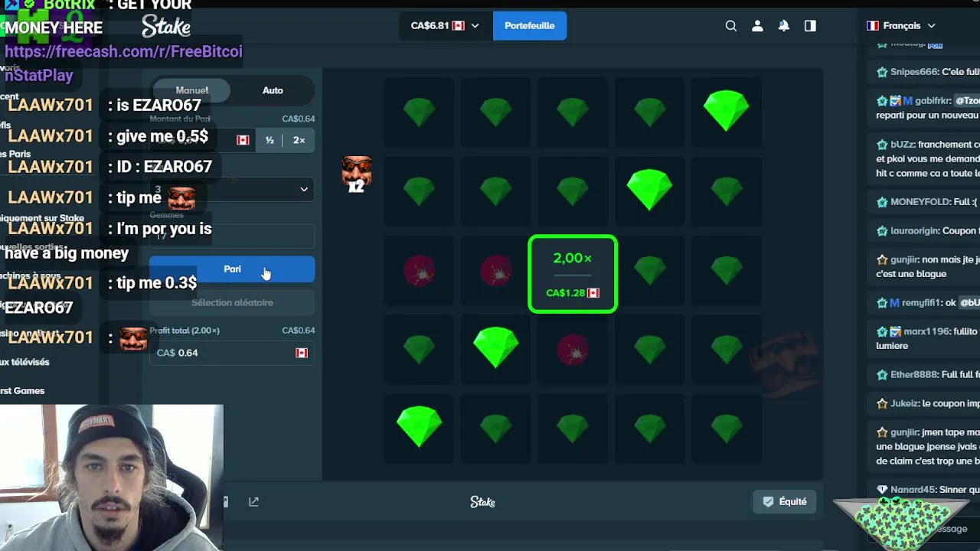
Task: Click the second mine in the third row
Action: (496, 271)
